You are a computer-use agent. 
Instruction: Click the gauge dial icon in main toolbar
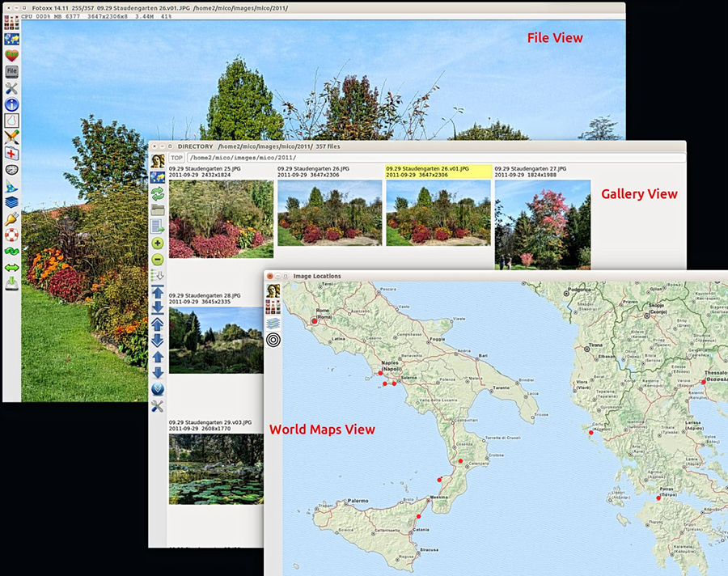(x=11, y=170)
